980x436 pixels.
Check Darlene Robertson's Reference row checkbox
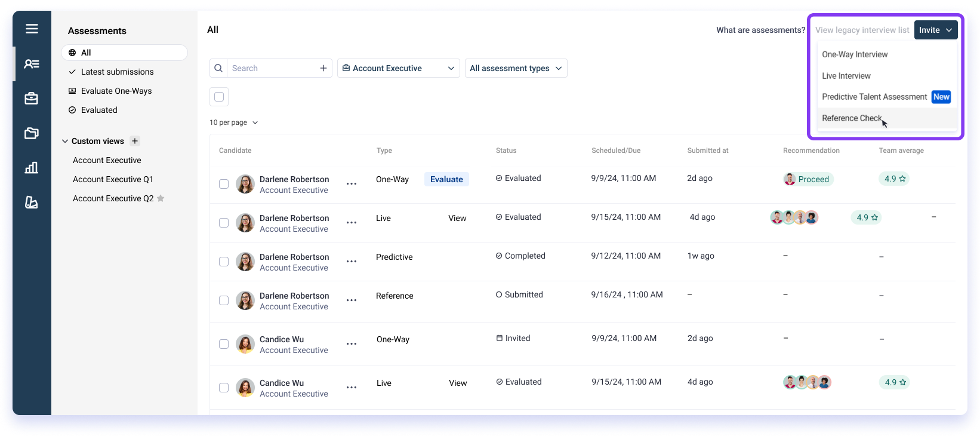pyautogui.click(x=224, y=300)
